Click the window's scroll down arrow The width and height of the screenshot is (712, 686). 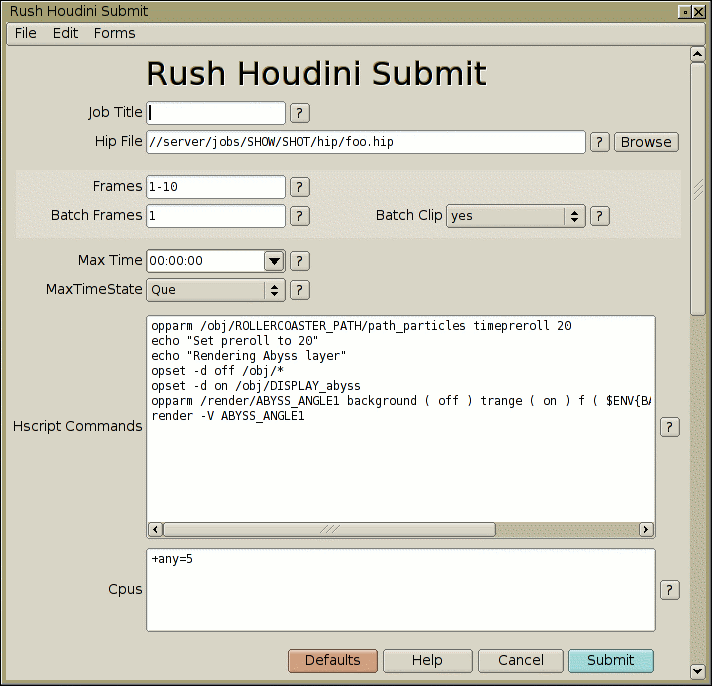[697, 671]
